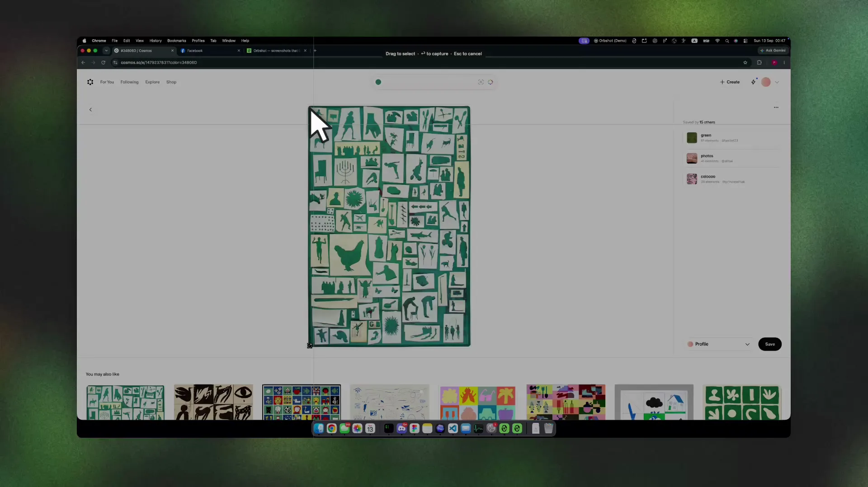Click the main green paper-cutout collage image
This screenshot has height=487, width=868.
389,226
